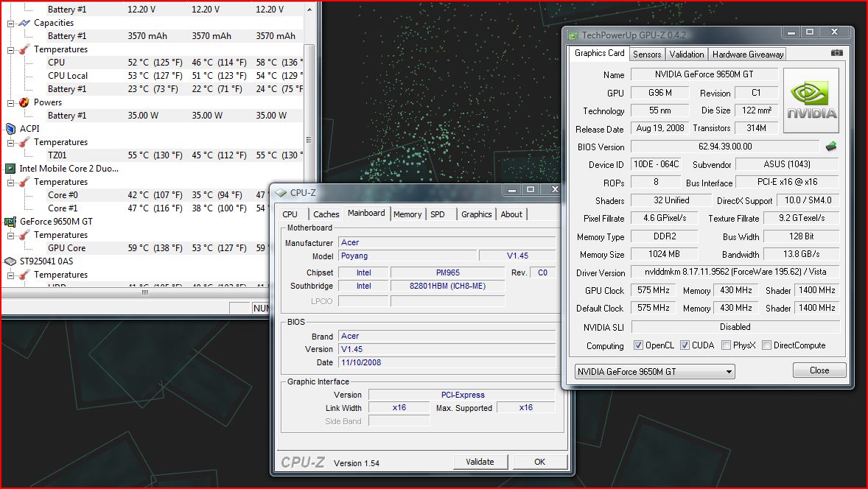Click the Capacities category icon in HWMonitor
Screen dimensions: 868x489
(24, 23)
